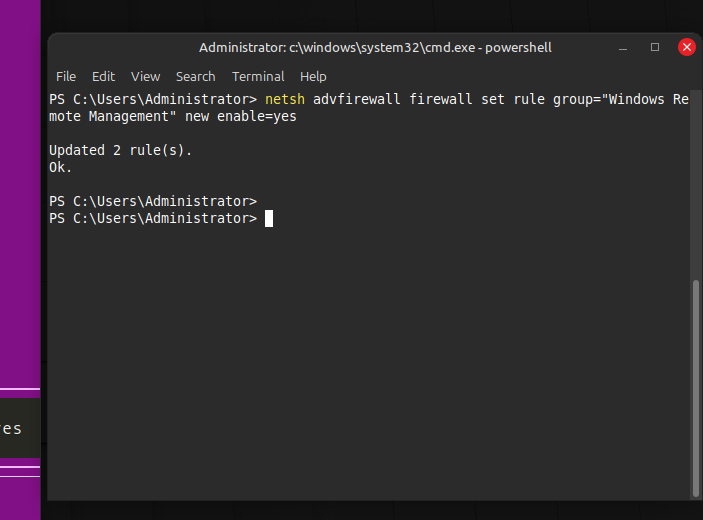
Task: Click the "Ok." output line
Action: click(60, 167)
